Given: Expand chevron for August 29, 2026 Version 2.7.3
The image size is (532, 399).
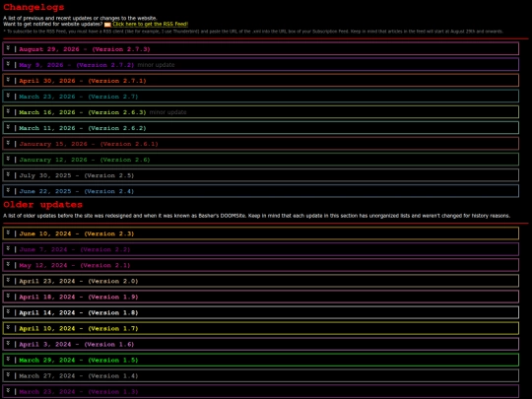Looking at the screenshot, I should (8, 48).
